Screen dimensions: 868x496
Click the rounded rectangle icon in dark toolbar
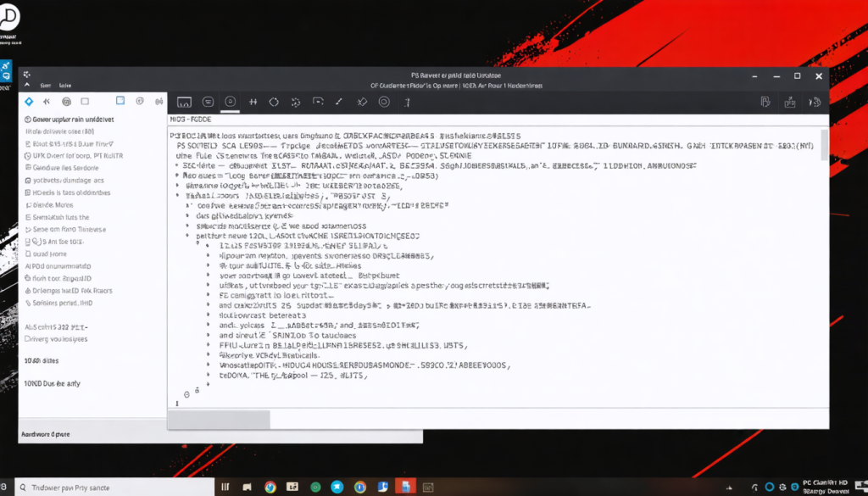pyautogui.click(x=209, y=102)
